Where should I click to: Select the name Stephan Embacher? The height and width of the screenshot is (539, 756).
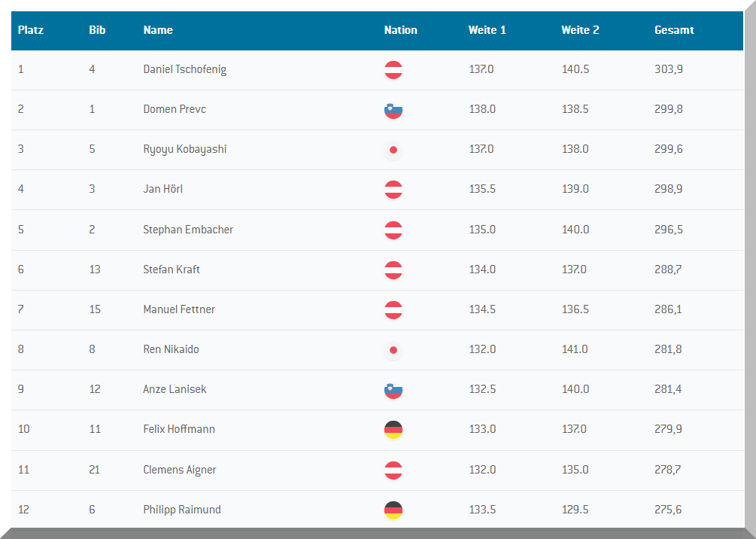click(188, 230)
